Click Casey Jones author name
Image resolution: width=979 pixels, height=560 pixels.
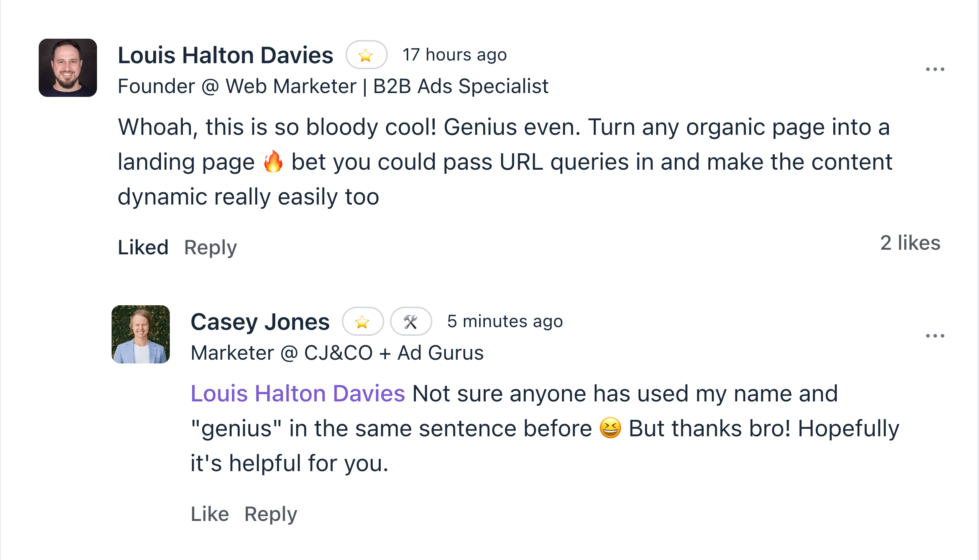[x=260, y=321]
